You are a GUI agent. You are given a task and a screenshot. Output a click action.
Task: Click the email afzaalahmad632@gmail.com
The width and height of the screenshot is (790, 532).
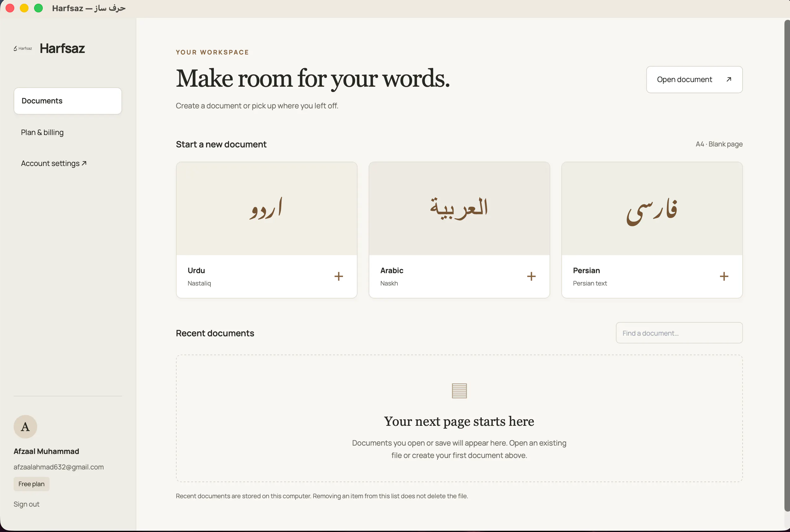coord(59,467)
